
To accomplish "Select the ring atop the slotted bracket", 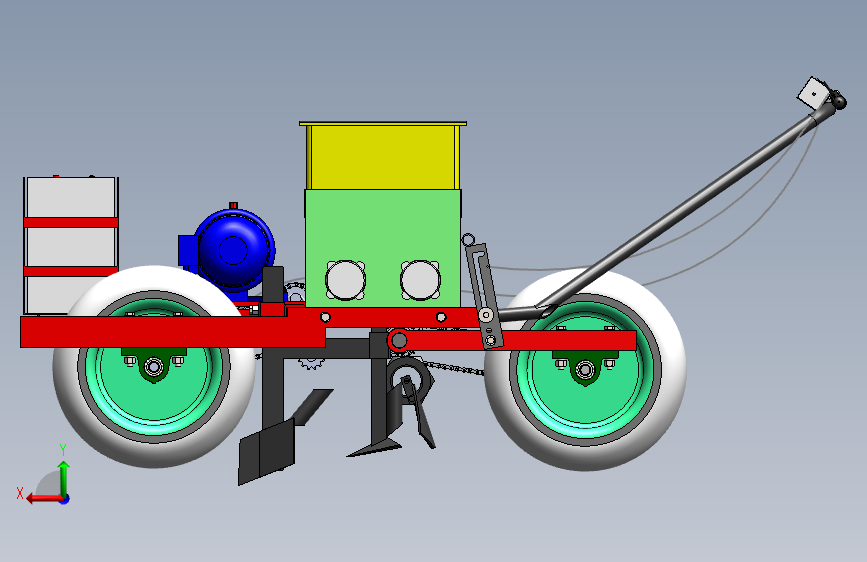I will pos(468,240).
